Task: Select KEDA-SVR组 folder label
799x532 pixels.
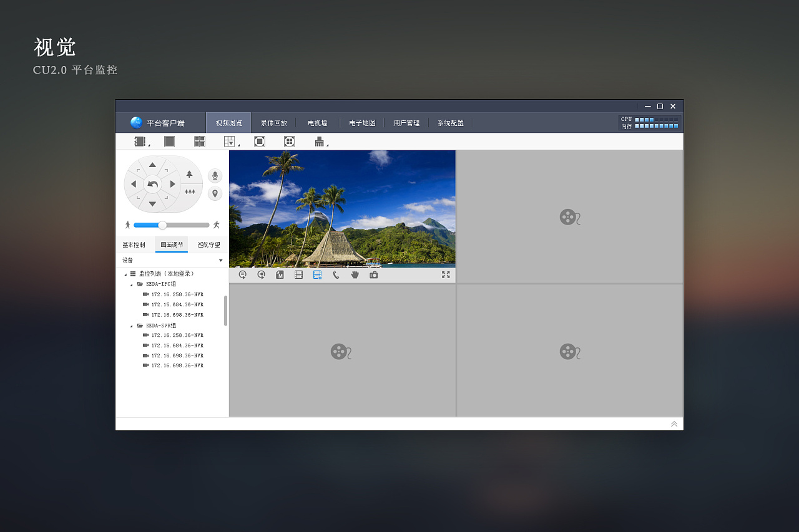Action: coord(161,326)
